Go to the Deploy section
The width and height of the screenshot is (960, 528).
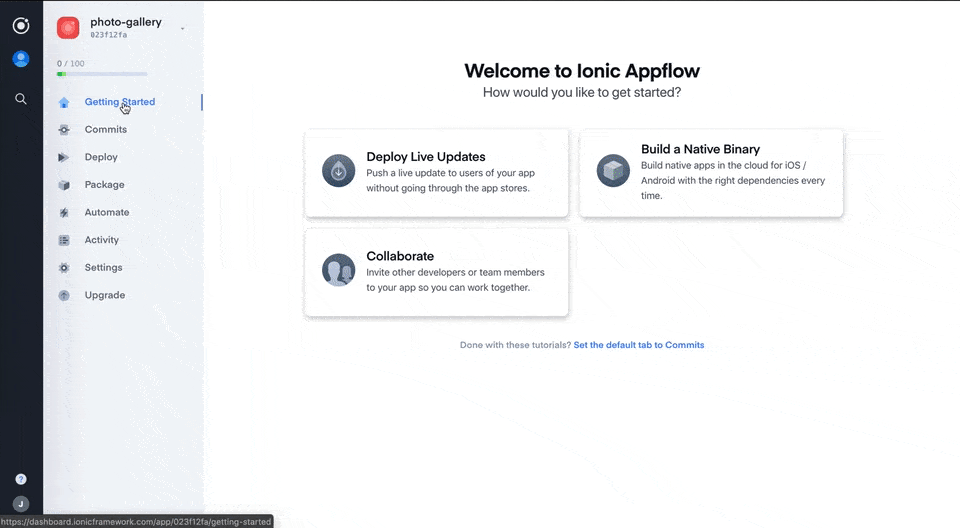coord(101,157)
